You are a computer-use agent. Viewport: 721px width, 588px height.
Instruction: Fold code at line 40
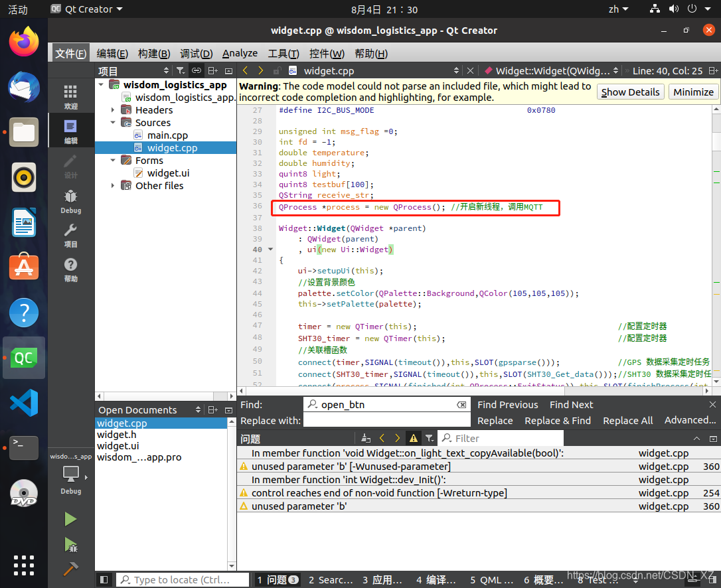pos(270,249)
